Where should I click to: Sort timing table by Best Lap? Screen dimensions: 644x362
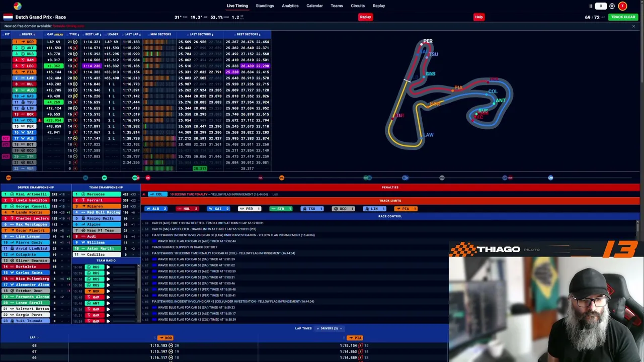point(93,34)
